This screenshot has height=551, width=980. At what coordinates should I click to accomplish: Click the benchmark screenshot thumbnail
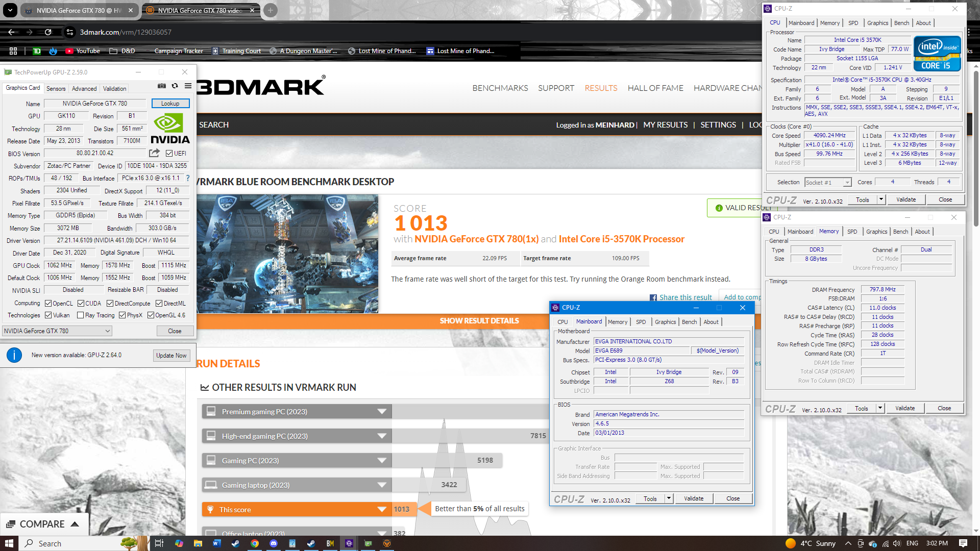coord(287,254)
